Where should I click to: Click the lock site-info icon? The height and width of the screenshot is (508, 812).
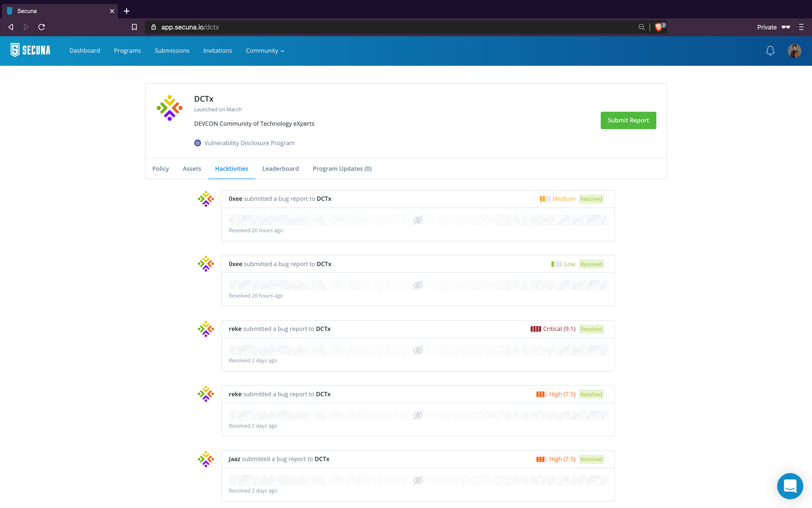coord(153,27)
